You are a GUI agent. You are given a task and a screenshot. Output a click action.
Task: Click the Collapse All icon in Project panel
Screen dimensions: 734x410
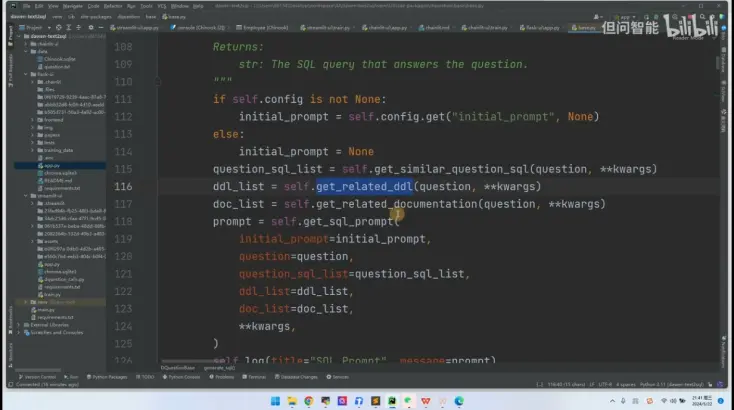tap(78, 28)
